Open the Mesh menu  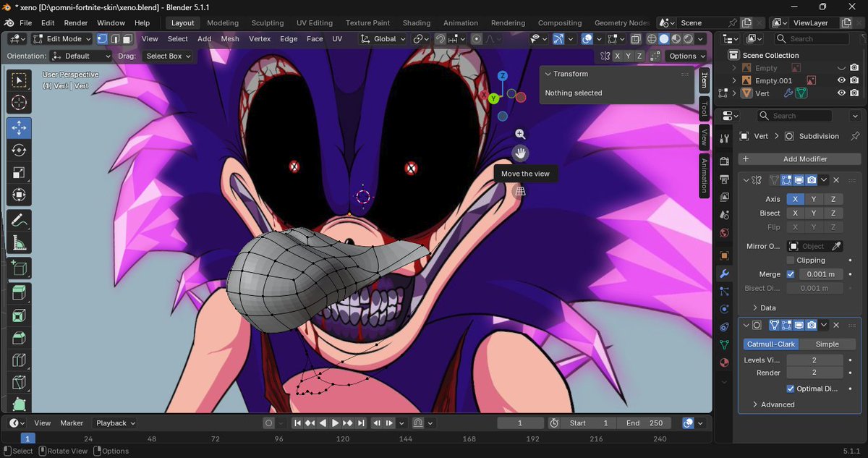(x=230, y=39)
